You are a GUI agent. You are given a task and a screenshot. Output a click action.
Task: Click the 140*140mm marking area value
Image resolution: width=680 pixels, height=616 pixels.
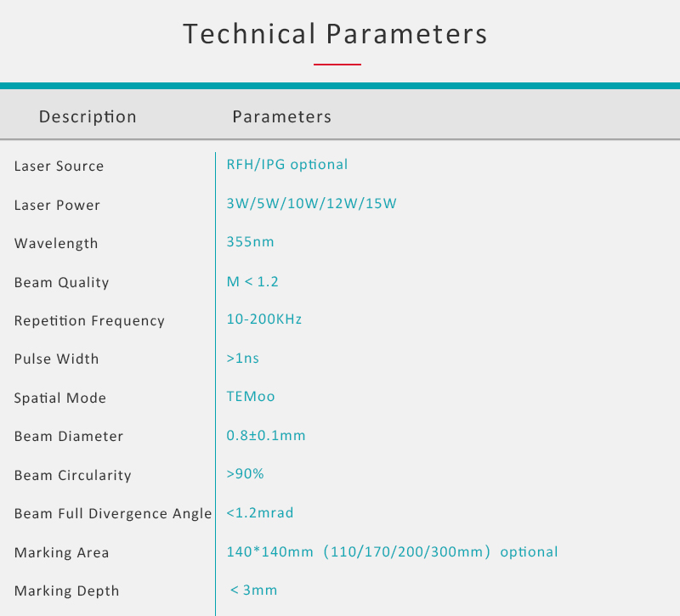pyautogui.click(x=392, y=551)
